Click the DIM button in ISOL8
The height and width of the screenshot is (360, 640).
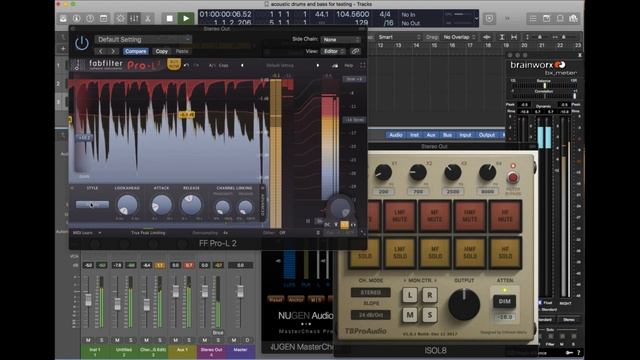(x=504, y=301)
